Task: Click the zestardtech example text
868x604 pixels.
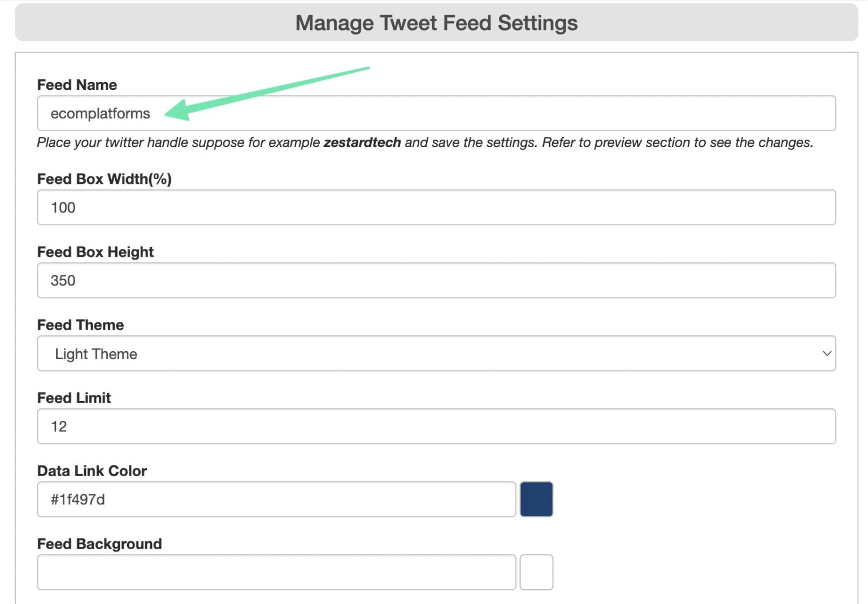Action: click(x=362, y=143)
